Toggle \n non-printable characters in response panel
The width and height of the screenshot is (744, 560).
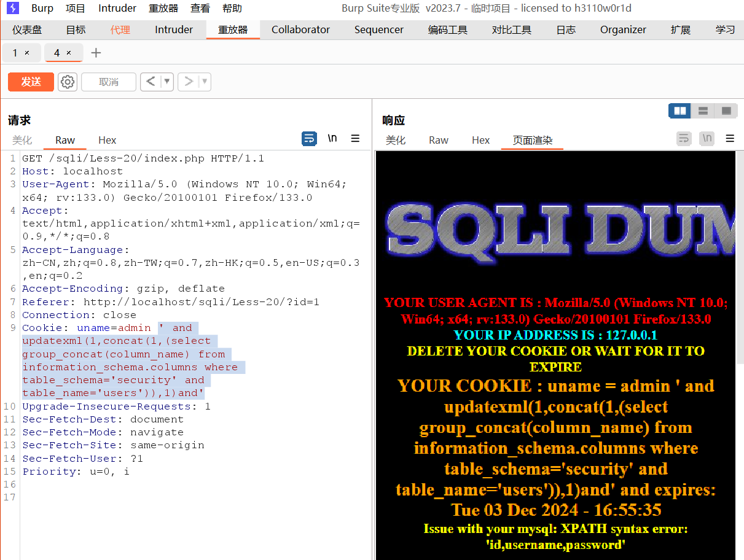pyautogui.click(x=707, y=139)
